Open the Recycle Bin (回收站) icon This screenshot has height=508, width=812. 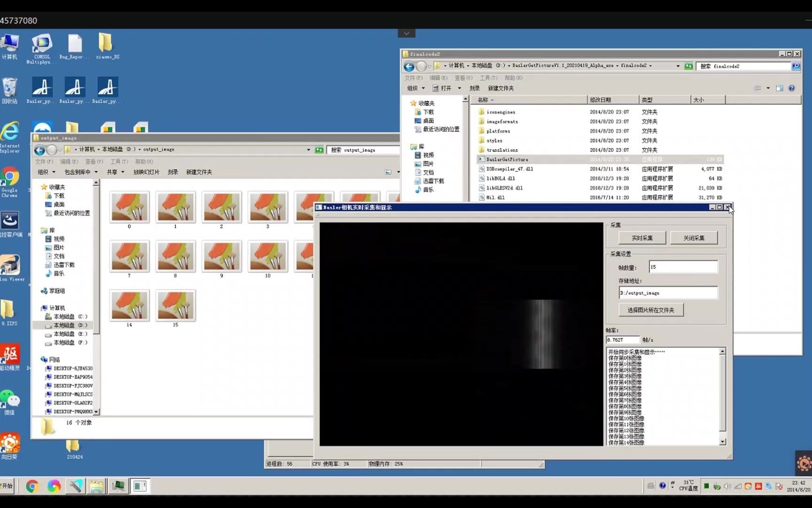[9, 91]
